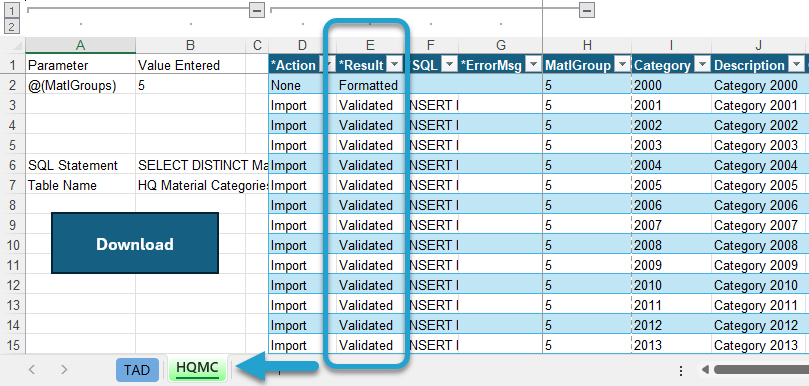The width and height of the screenshot is (809, 386).
Task: Show outline level 1
Action: point(12,10)
